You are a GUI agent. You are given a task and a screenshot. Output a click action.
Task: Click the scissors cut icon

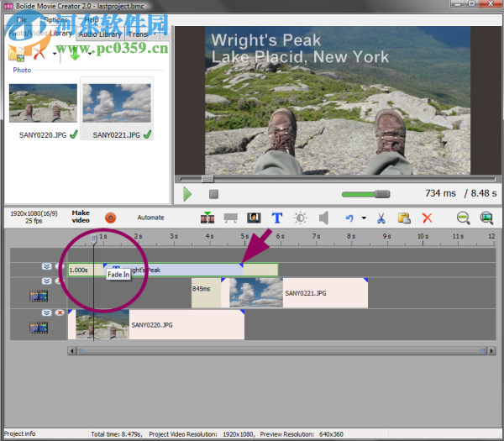click(x=381, y=218)
